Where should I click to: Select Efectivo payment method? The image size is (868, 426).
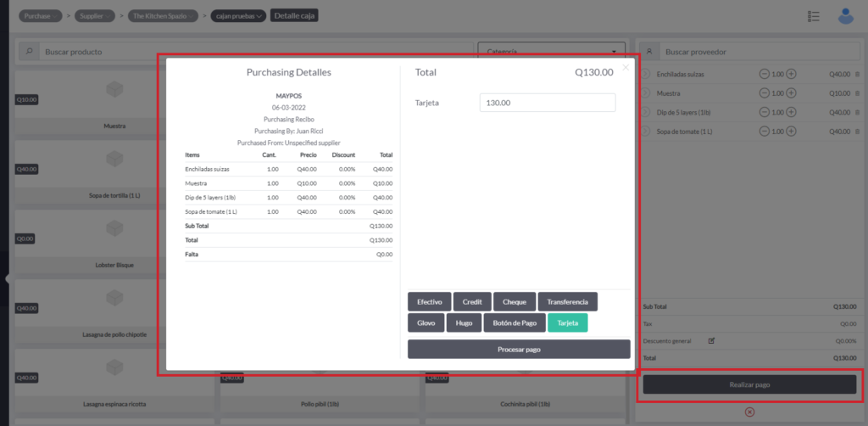429,301
